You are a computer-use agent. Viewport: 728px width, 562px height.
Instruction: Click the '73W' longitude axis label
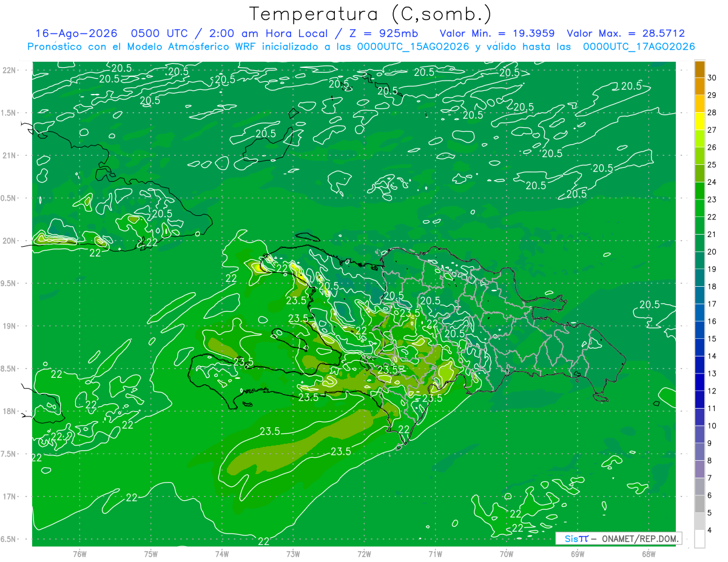293,554
